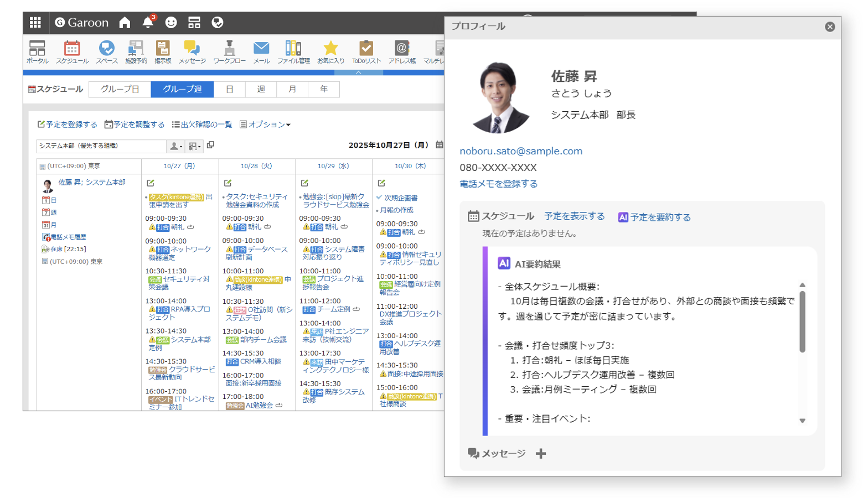This screenshot has width=868, height=498.
Task: Open the notifications bell with 3 alerts
Action: (148, 22)
